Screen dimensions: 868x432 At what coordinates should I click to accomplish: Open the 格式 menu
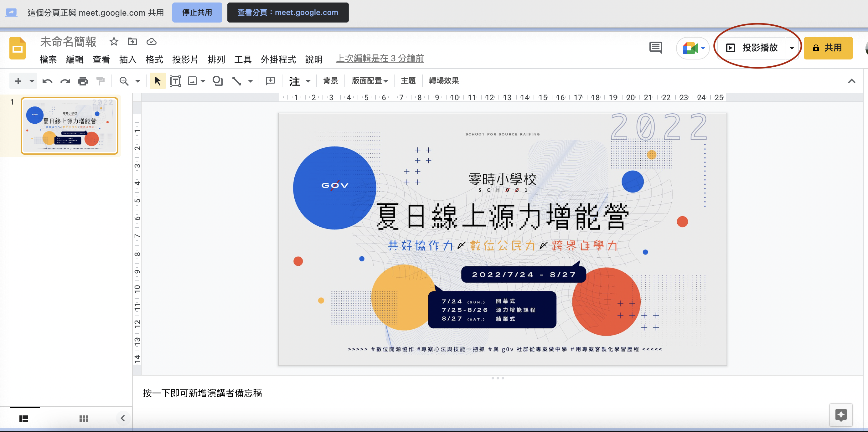(x=155, y=59)
